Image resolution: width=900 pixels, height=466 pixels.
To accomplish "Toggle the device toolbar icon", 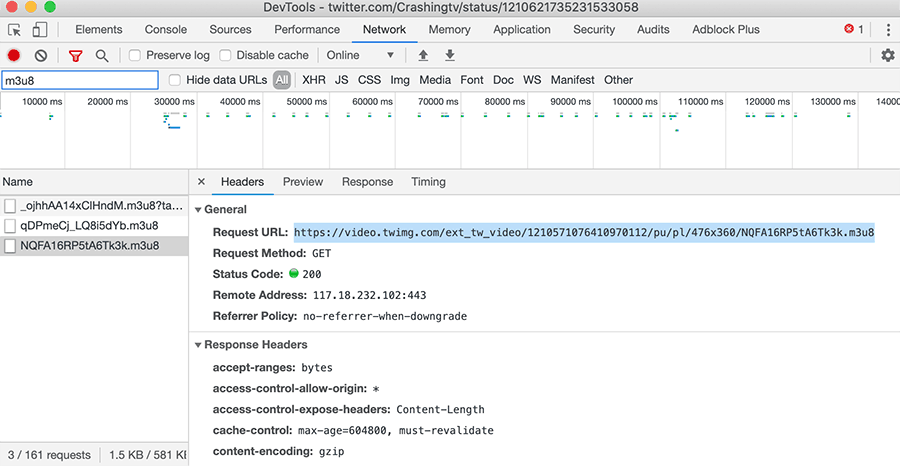I will [x=39, y=30].
